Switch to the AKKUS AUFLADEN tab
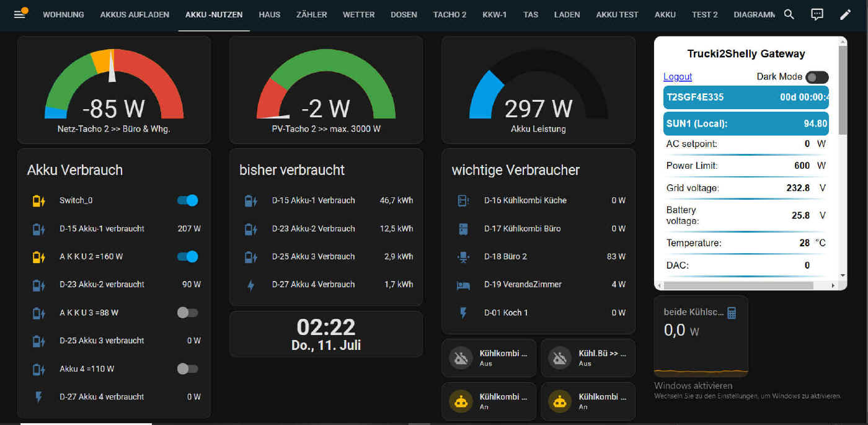 pos(135,14)
